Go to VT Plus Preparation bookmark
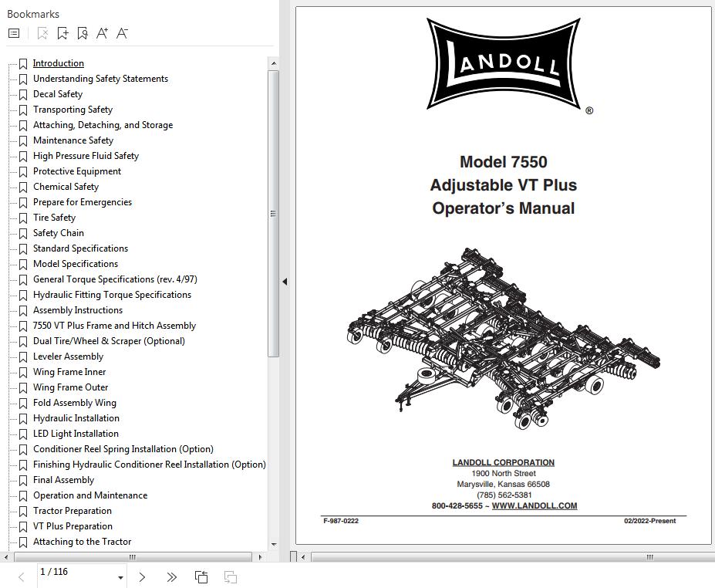 coord(73,527)
